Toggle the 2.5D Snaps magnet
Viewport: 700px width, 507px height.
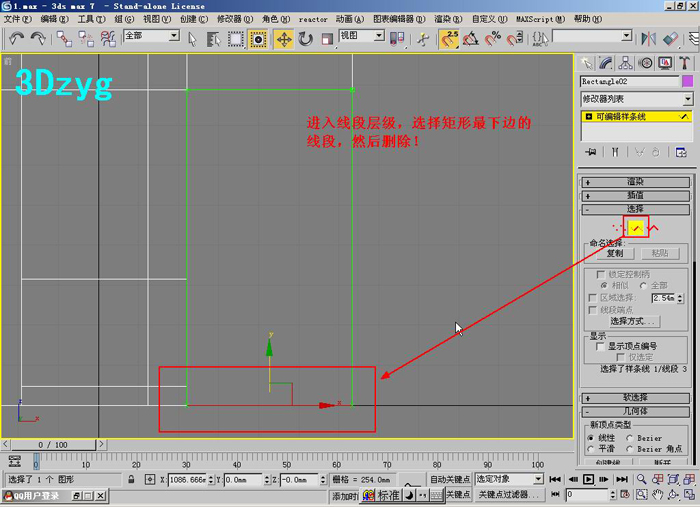449,39
